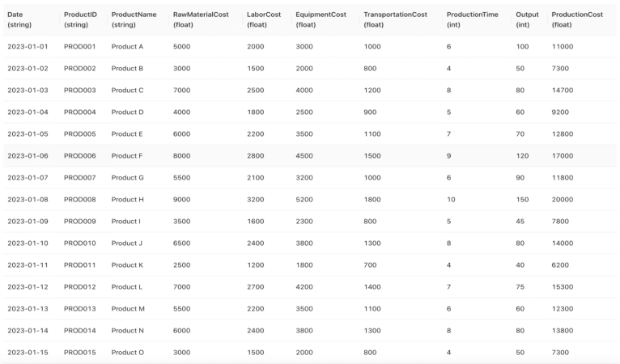This screenshot has width=620, height=364.
Task: Click the RawMaterialCost column header
Action: (201, 19)
